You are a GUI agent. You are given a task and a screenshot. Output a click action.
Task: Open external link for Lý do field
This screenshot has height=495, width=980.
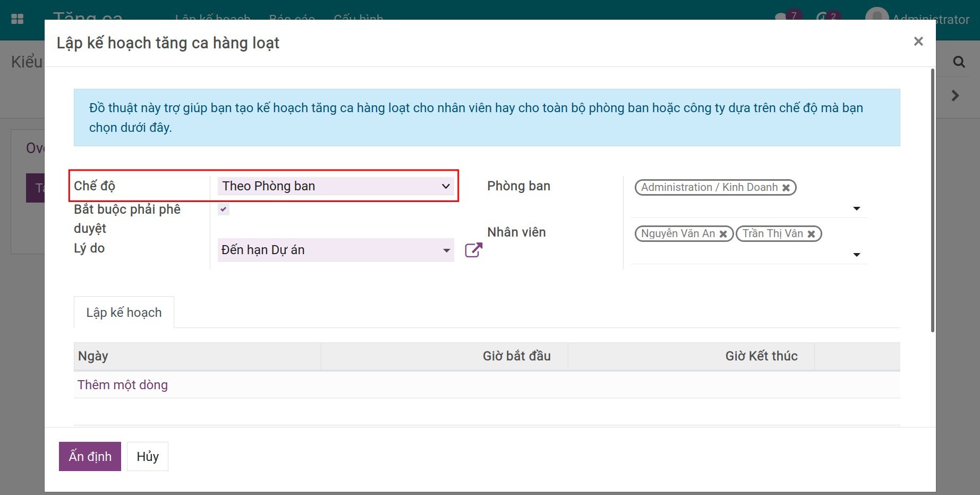473,250
